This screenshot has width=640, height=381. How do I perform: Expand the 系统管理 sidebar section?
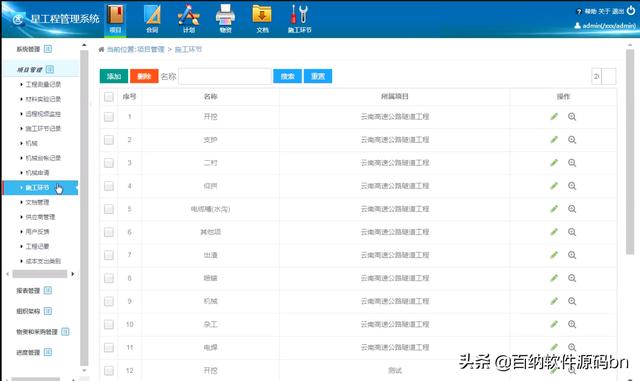[x=48, y=49]
